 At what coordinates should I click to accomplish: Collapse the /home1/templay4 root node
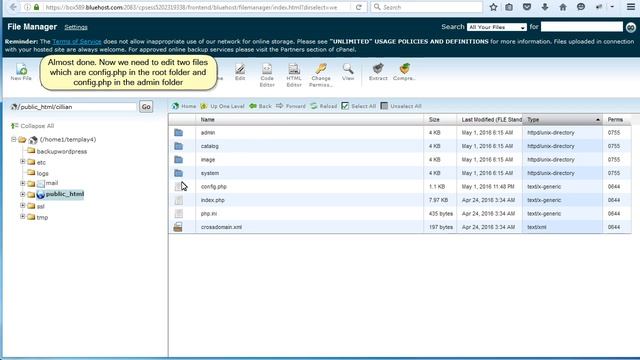click(x=13, y=140)
